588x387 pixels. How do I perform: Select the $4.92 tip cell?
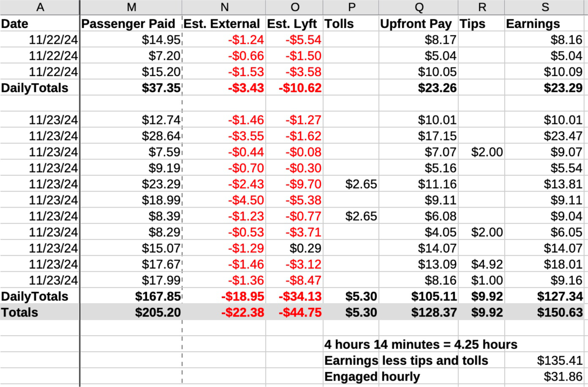coord(487,264)
